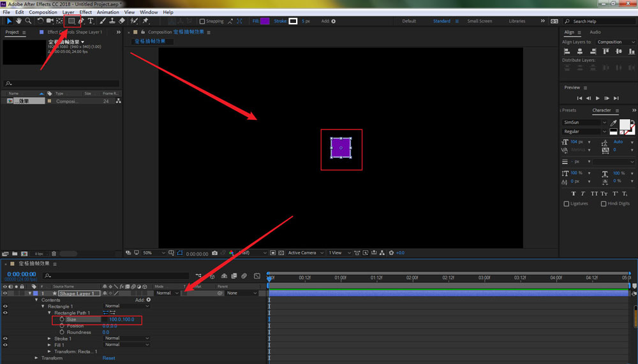Select the Puppet Pin tool

pyautogui.click(x=145, y=21)
